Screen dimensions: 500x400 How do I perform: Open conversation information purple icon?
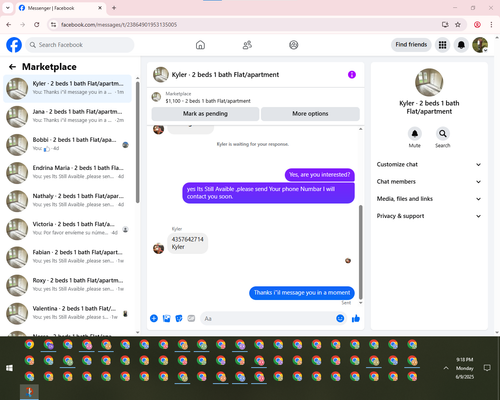352,75
